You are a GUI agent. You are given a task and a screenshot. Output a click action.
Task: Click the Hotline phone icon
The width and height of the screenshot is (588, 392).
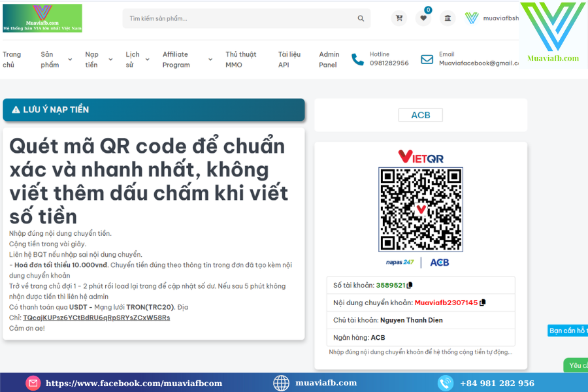pos(358,59)
